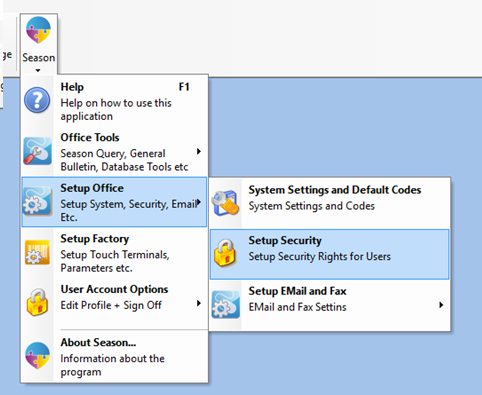Image resolution: width=482 pixels, height=395 pixels.
Task: Click 'Edit Profile + Sign Off' description
Action: [x=111, y=305]
